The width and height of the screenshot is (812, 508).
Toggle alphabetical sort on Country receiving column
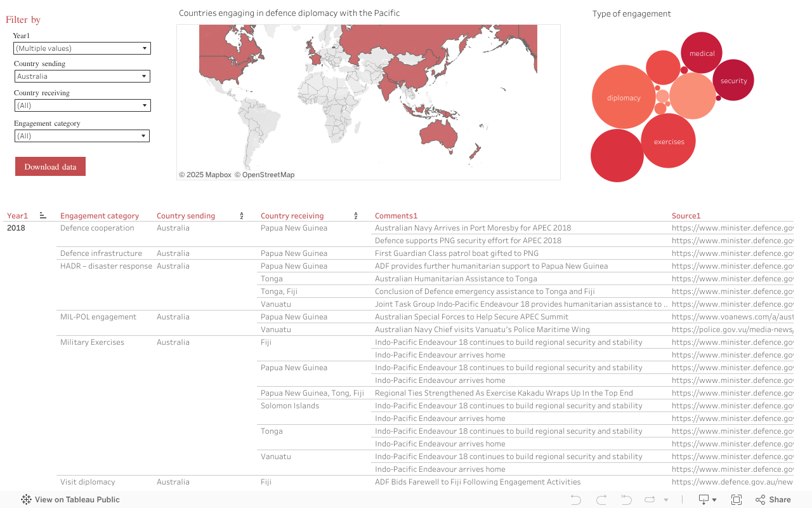pyautogui.click(x=355, y=215)
